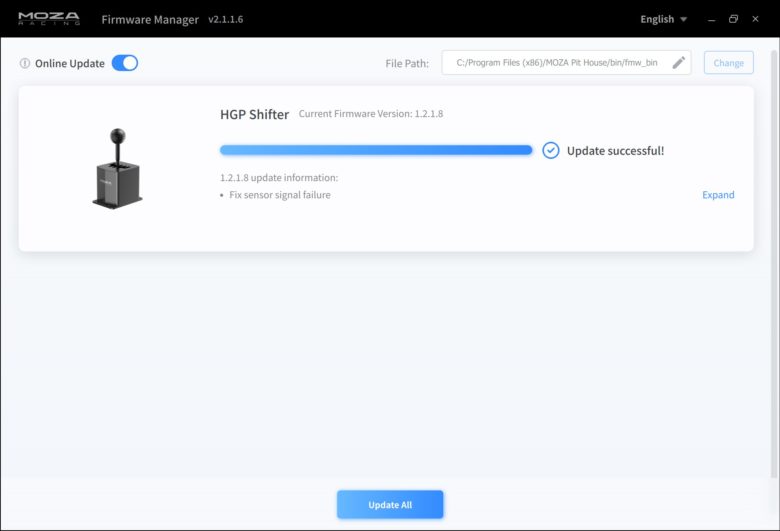Click the 'Update successful!' status text
Viewport: 780px width, 531px height.
point(615,151)
